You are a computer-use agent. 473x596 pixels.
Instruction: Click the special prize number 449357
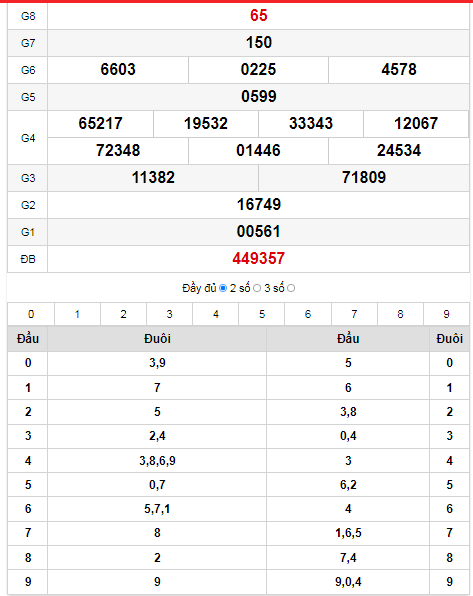(x=259, y=259)
